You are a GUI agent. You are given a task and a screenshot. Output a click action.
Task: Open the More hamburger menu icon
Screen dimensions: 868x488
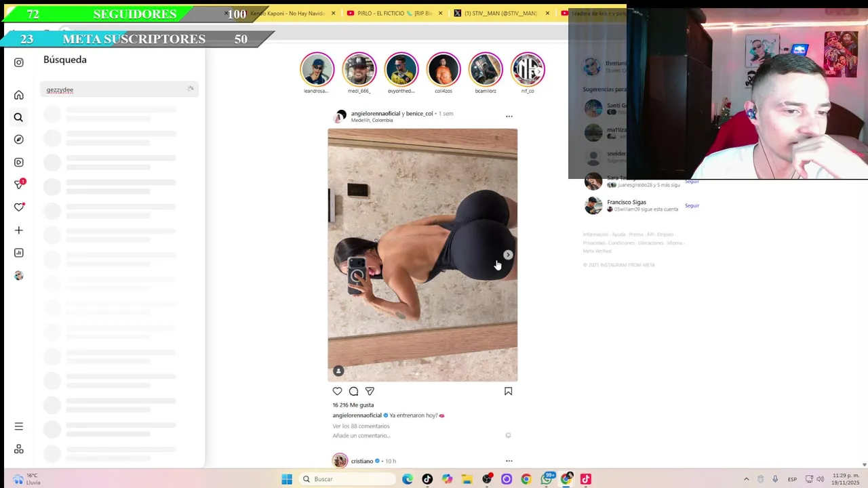[19, 426]
